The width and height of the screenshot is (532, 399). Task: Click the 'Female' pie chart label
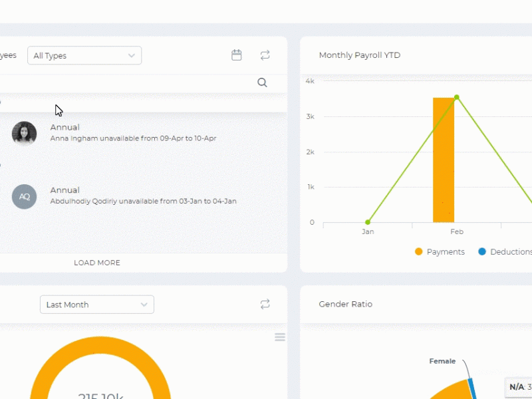coord(442,361)
